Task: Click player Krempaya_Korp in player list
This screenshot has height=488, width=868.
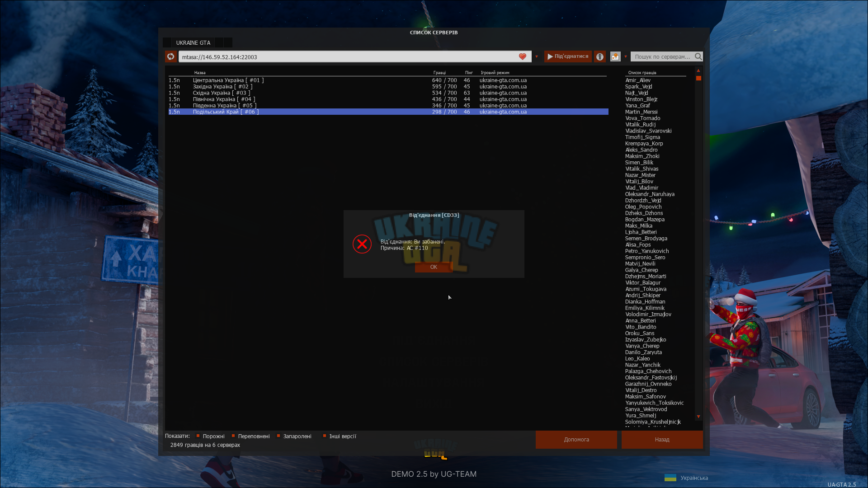Action: point(644,144)
